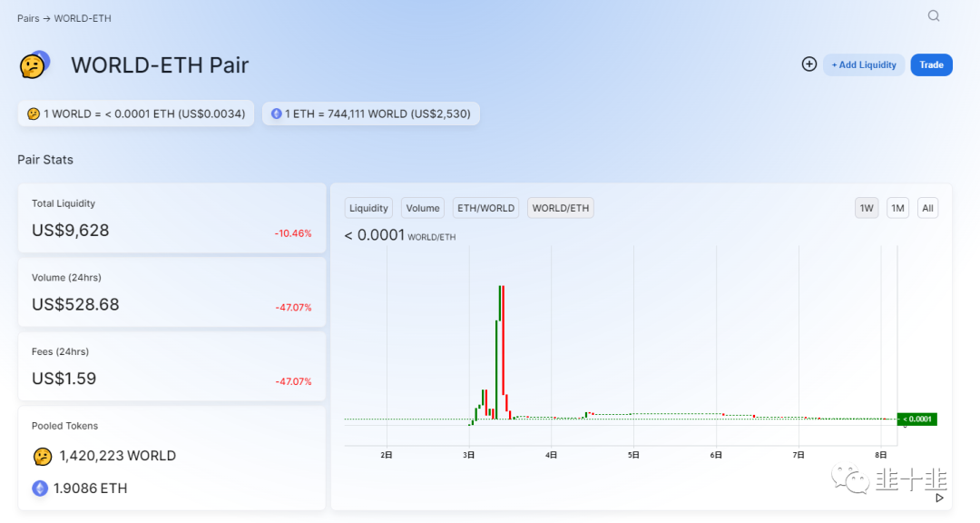Image resolution: width=980 pixels, height=523 pixels.
Task: Click the circled plus icon
Action: coord(808,64)
